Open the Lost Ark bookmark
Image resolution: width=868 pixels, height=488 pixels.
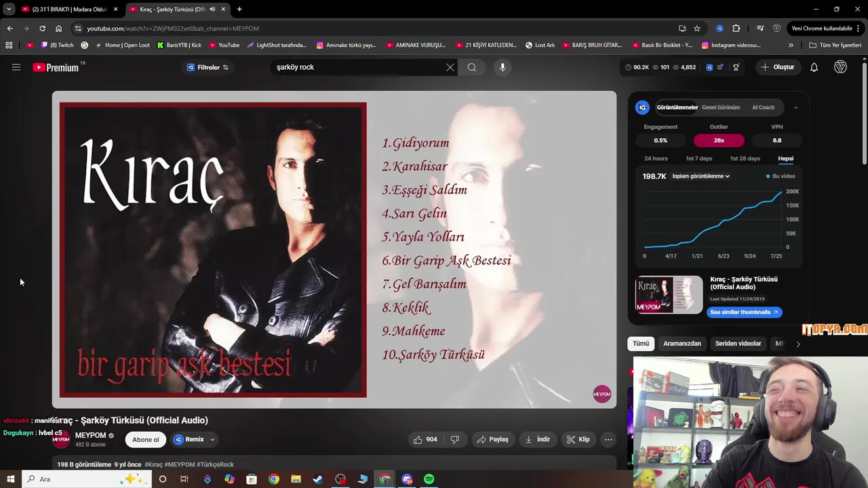pos(540,45)
